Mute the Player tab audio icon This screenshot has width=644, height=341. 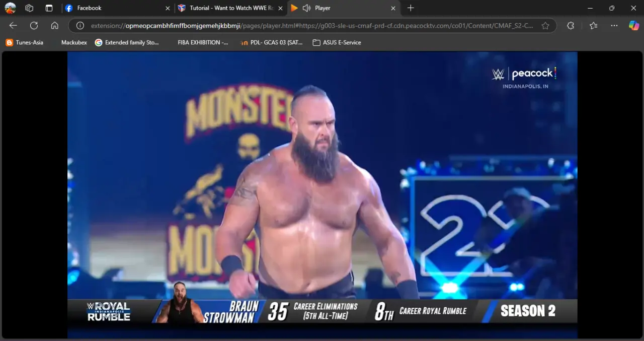point(306,8)
